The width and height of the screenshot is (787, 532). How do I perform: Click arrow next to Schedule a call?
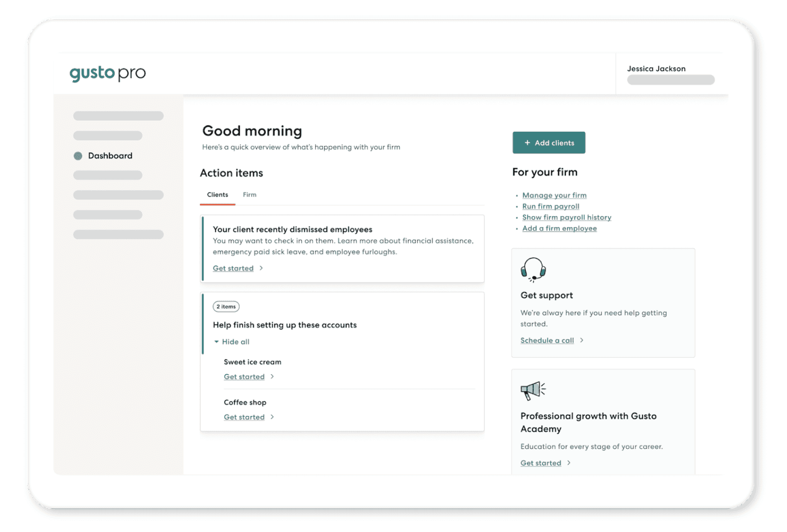[x=581, y=340]
